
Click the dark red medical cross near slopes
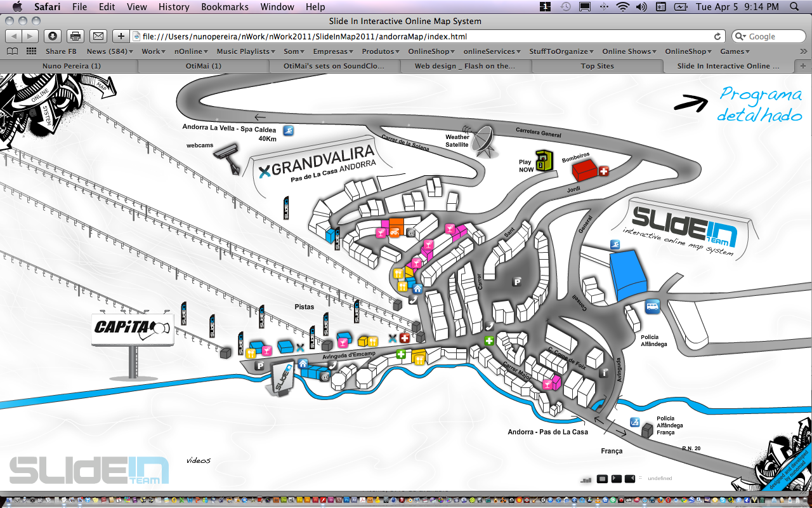click(x=403, y=338)
